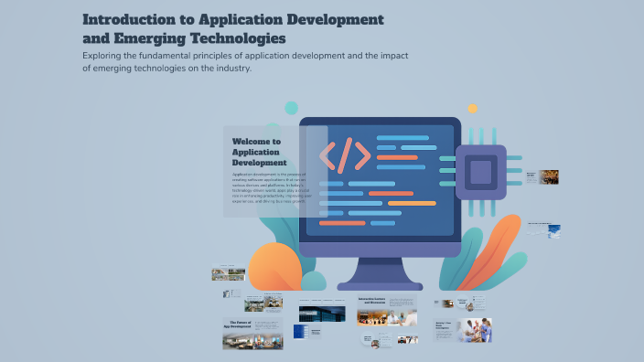The width and height of the screenshot is (644, 362).
Task: Open 'Interactive Lecture and Discussion' slide thumbnail
Action: pyautogui.click(x=387, y=311)
